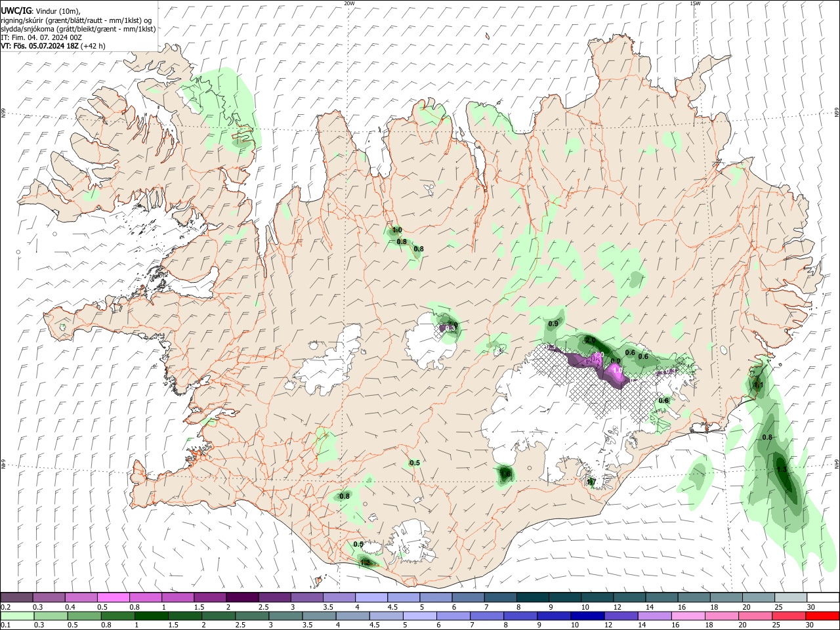Pick the dark purple snow swatch starting at 2
This screenshot has height=630, width=840.
point(243,597)
